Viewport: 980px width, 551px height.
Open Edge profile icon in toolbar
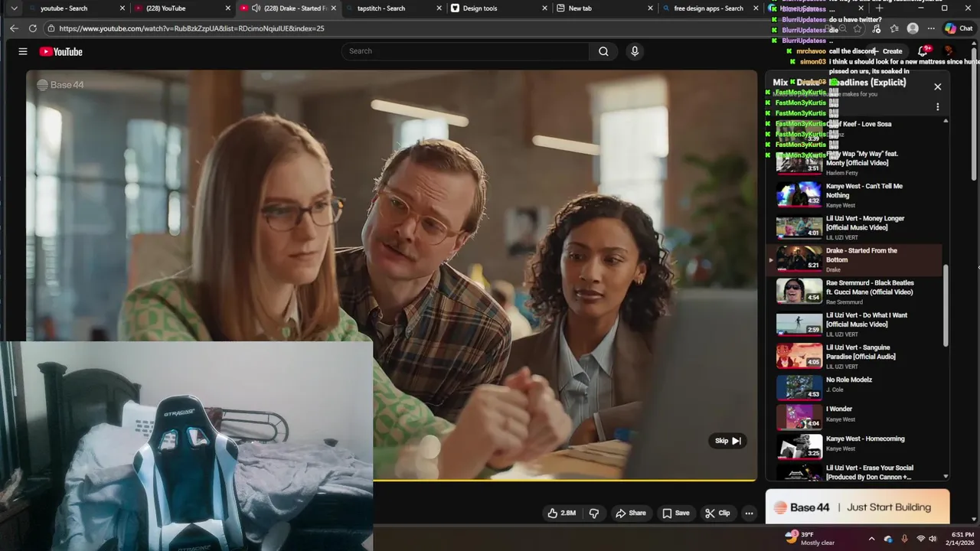tap(913, 28)
